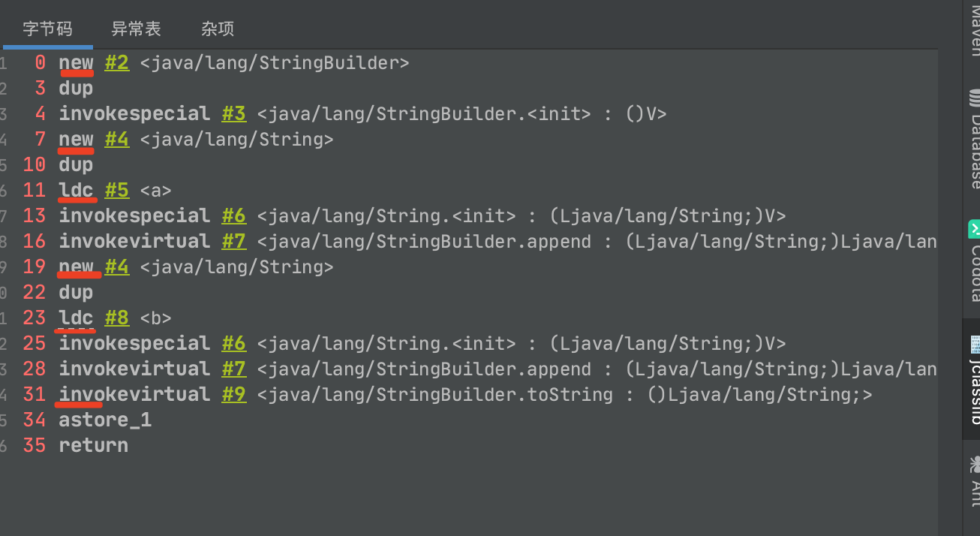980x536 pixels.
Task: Open the 异常表 tab
Action: coord(136,29)
